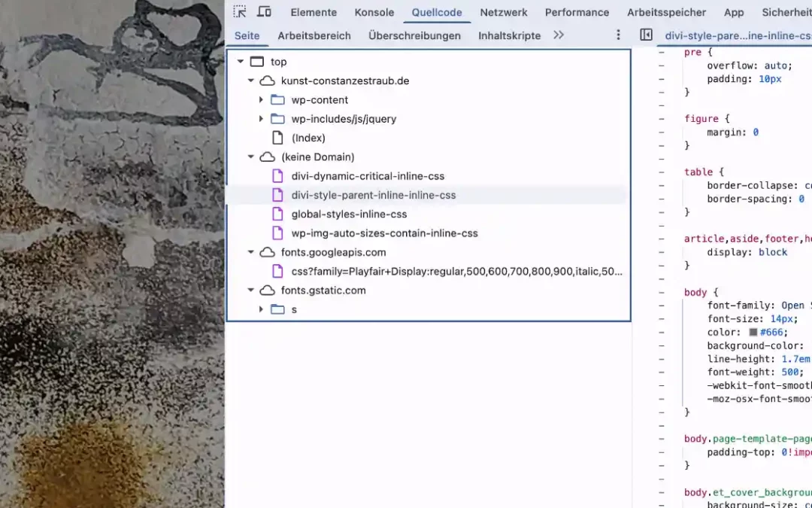Switch to the Konsole tab
The height and width of the screenshot is (508, 812).
pyautogui.click(x=374, y=13)
